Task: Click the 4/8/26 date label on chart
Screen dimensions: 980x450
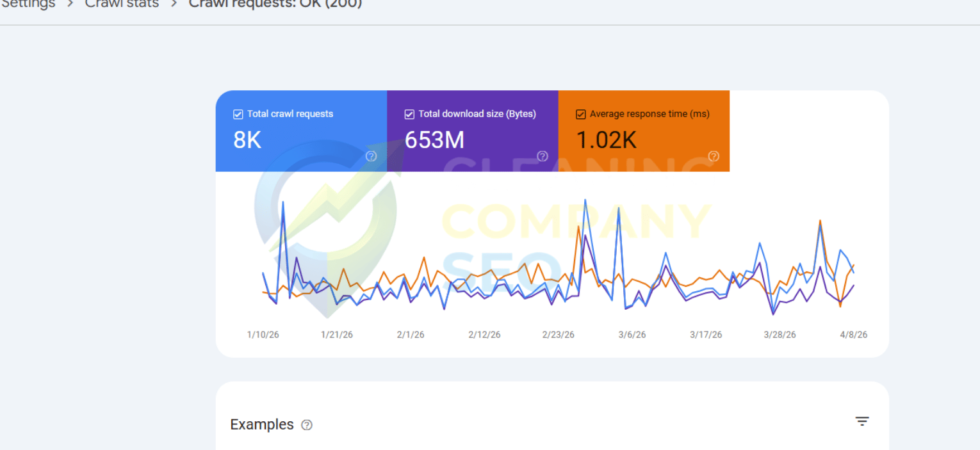Action: (x=853, y=333)
